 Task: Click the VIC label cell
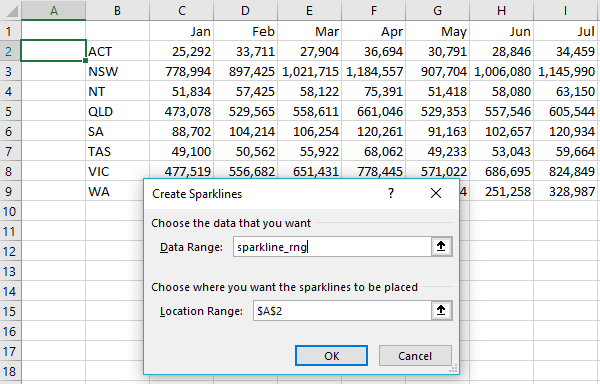point(117,171)
